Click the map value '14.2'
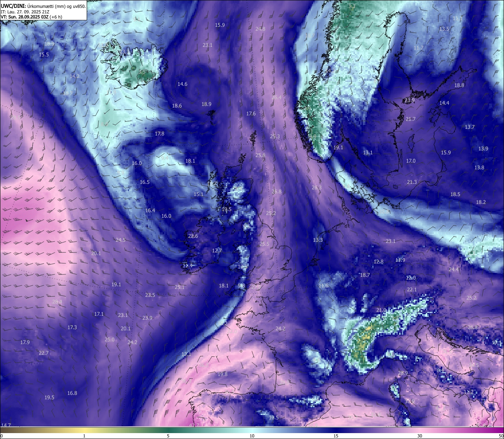 point(74,76)
